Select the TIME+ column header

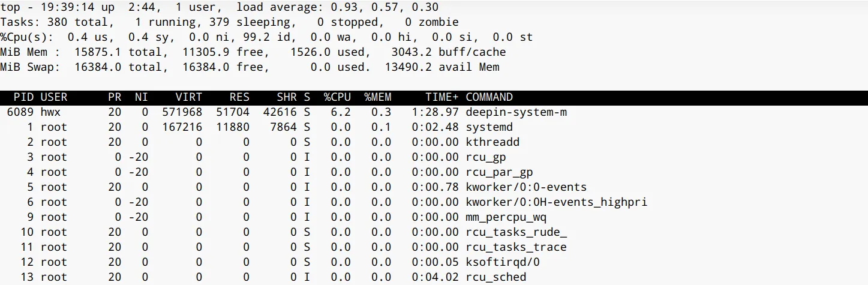(441, 97)
